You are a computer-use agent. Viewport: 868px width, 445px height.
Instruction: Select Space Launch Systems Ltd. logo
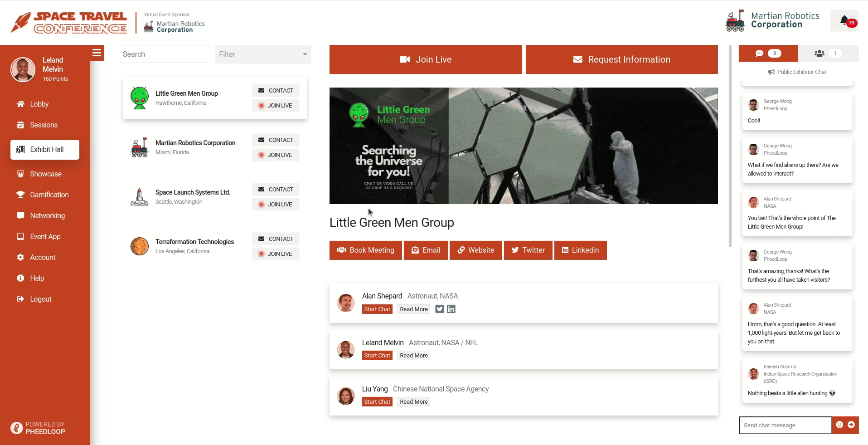[x=140, y=197]
